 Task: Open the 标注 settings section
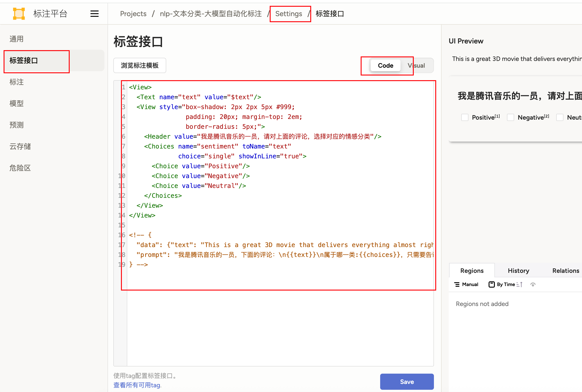(17, 82)
